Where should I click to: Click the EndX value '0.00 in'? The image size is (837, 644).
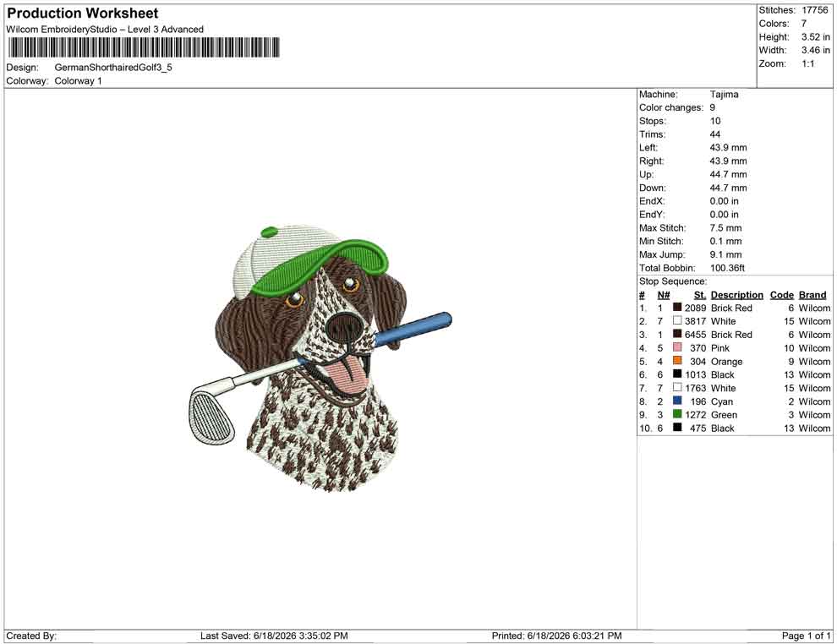coord(725,201)
